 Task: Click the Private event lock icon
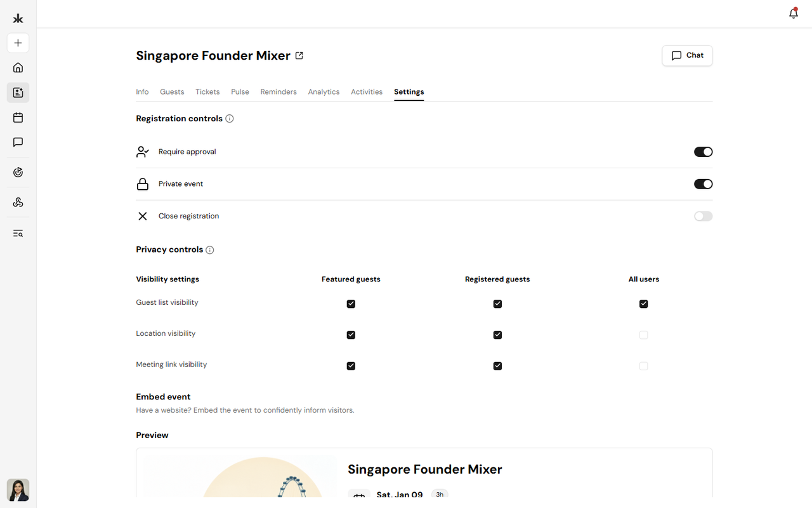pos(143,184)
